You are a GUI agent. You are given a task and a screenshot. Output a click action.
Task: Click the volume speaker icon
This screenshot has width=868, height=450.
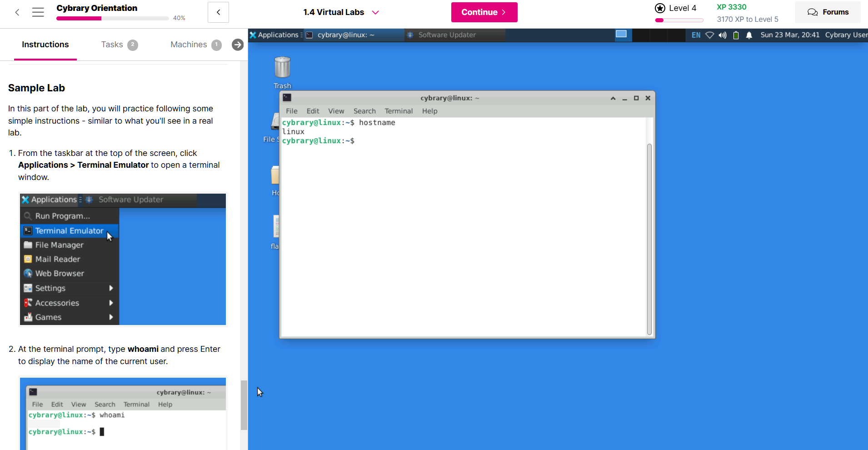(x=723, y=35)
